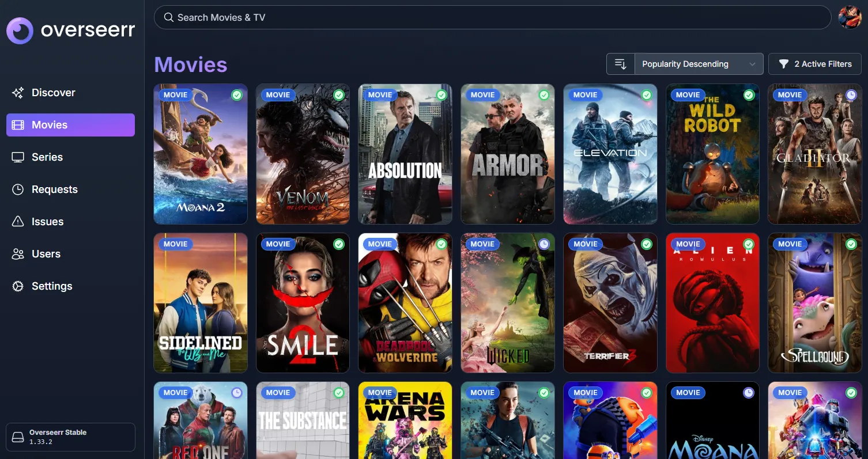Click the available checkmark on Alien Romulus
The image size is (868, 459).
tap(749, 244)
